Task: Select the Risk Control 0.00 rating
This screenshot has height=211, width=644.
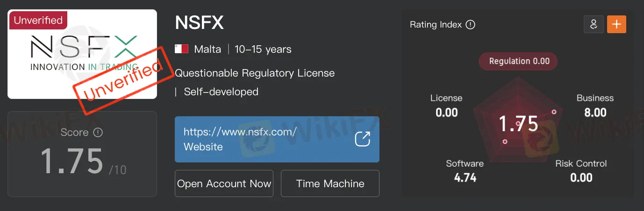Action: (581, 170)
